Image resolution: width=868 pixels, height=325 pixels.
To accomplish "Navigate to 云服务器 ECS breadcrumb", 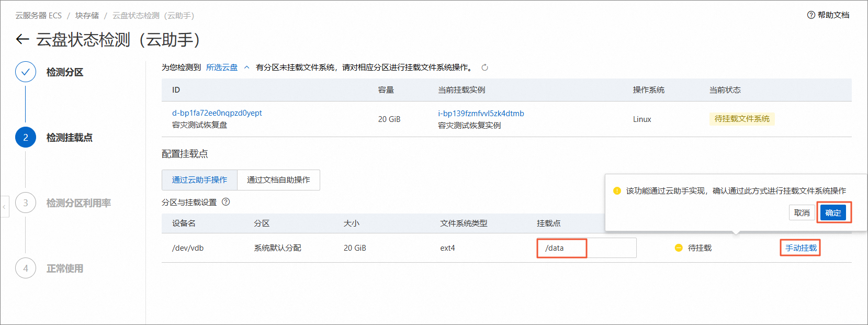I will pyautogui.click(x=38, y=16).
